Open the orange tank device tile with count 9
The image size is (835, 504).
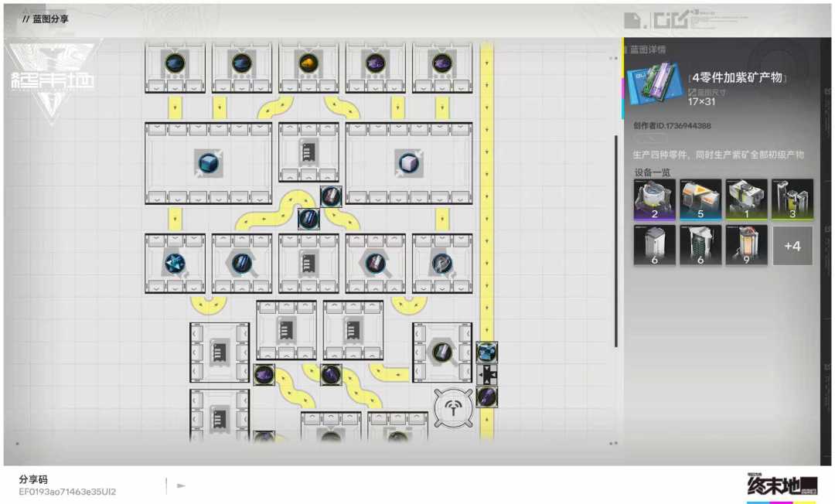746,245
